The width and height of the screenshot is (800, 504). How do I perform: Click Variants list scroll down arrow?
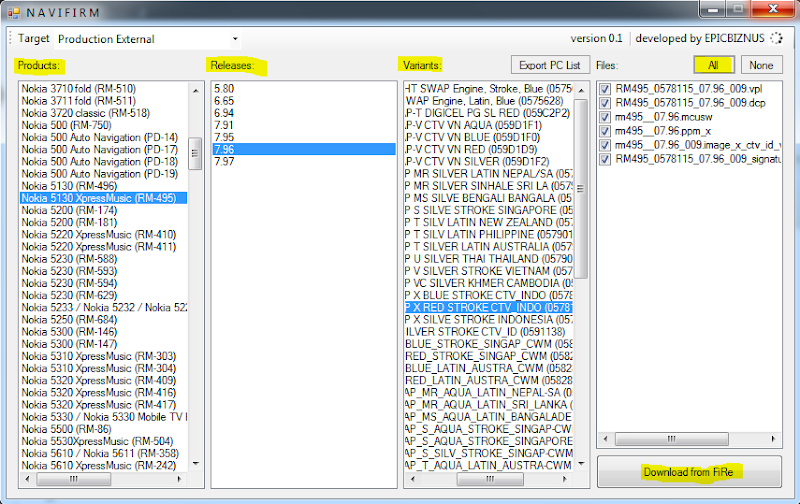click(x=581, y=464)
